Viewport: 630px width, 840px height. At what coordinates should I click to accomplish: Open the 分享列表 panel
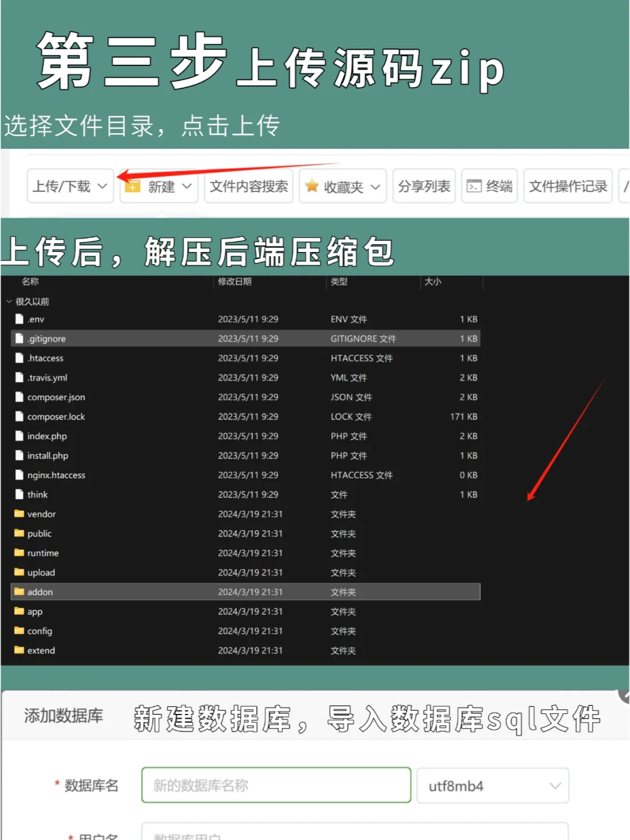424,186
